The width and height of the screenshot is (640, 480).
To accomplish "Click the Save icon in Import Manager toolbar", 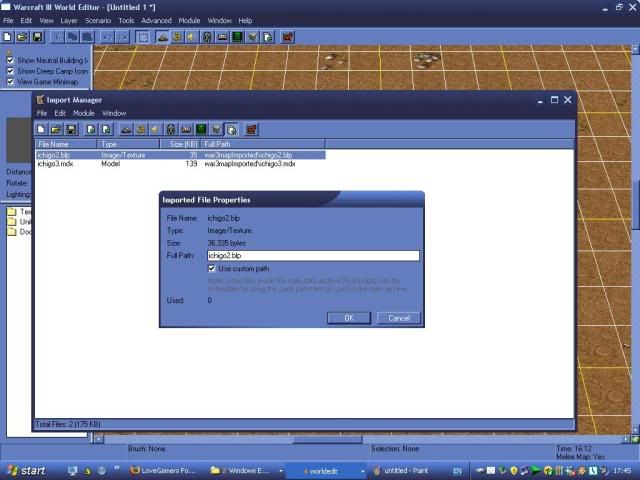I will point(71,130).
